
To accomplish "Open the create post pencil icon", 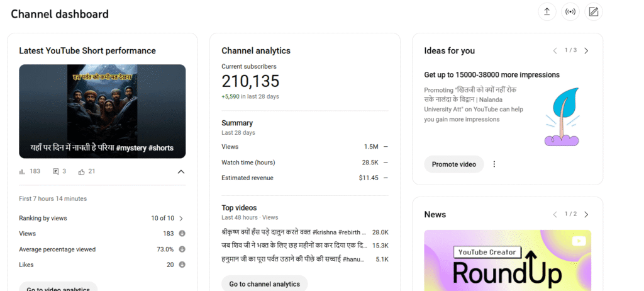I will [x=593, y=12].
